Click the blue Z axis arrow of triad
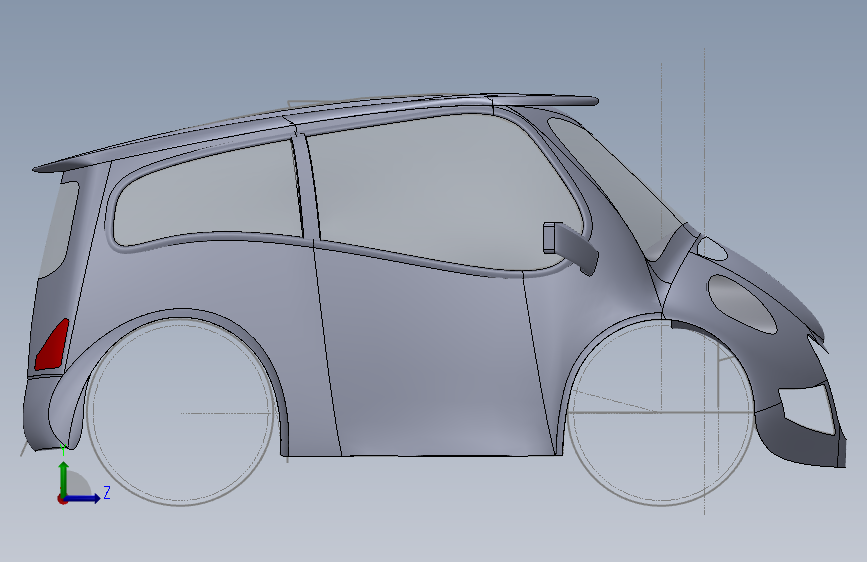The width and height of the screenshot is (867, 562). click(83, 498)
